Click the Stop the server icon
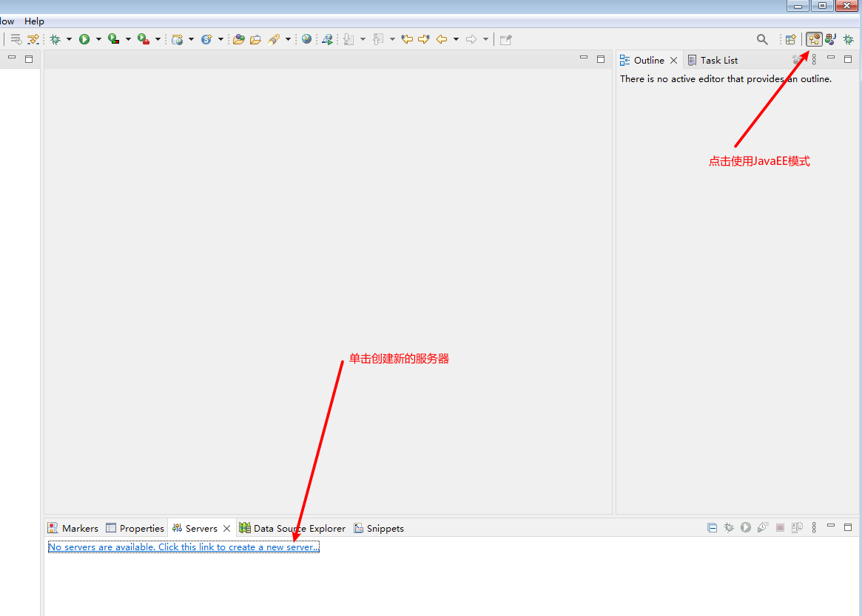 pyautogui.click(x=780, y=527)
